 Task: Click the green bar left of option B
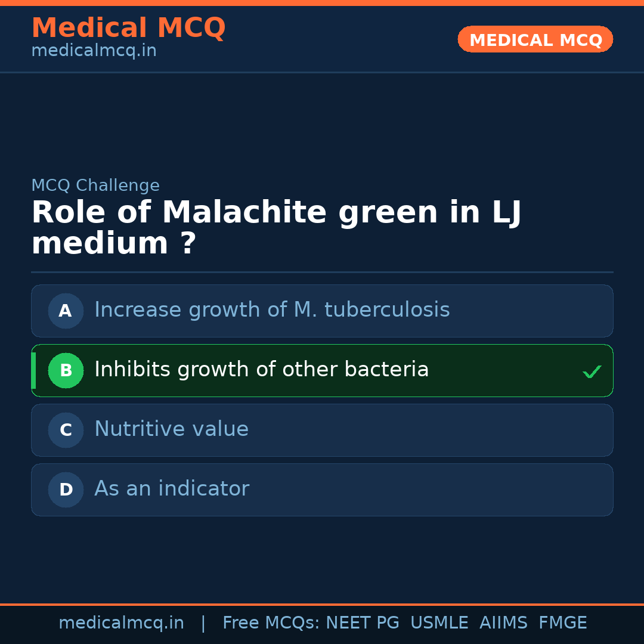click(33, 370)
